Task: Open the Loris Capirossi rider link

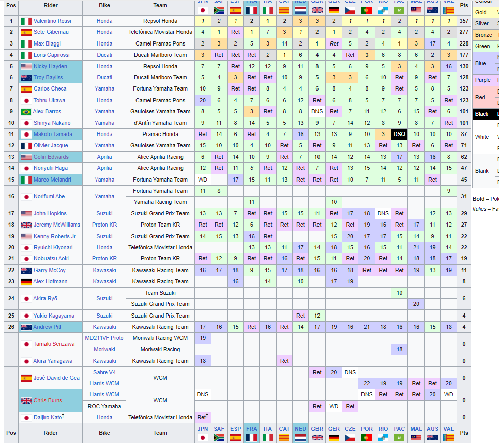Action: coord(52,55)
